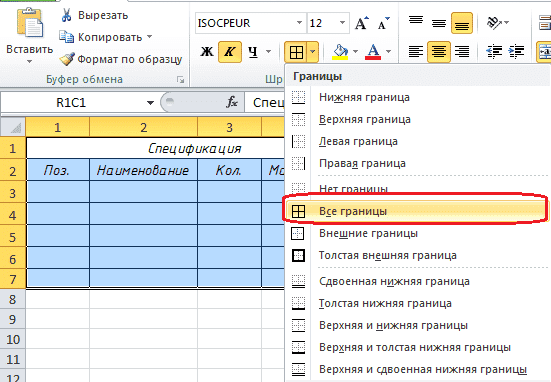Viewport: 551px width, 382px height.
Task: Open the name box dropdown arrow
Action: click(x=150, y=103)
